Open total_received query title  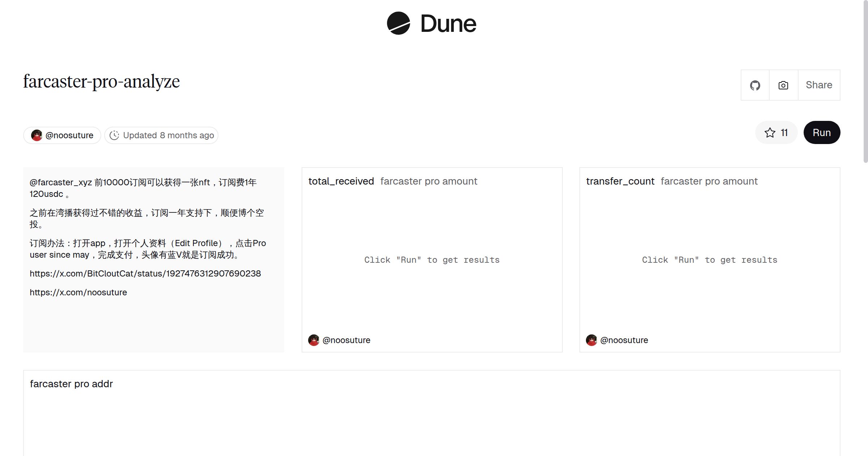point(341,181)
